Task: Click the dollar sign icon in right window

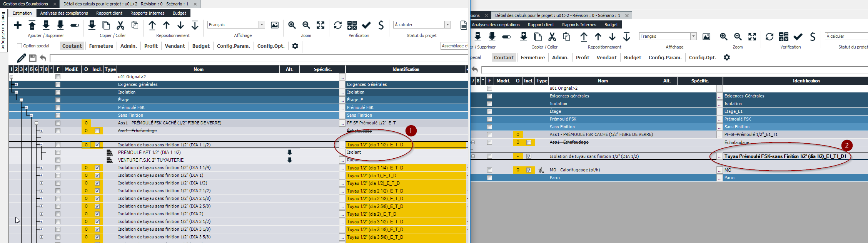Action: 813,37
